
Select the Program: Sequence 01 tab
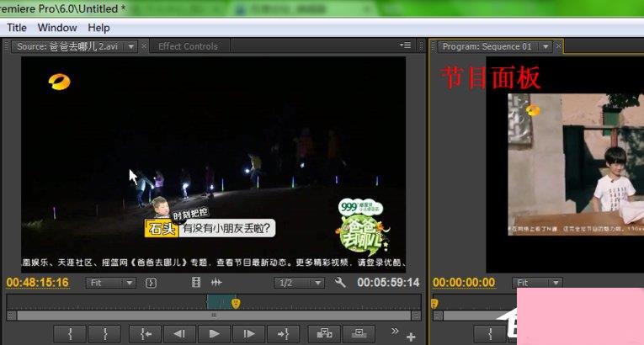coord(487,46)
